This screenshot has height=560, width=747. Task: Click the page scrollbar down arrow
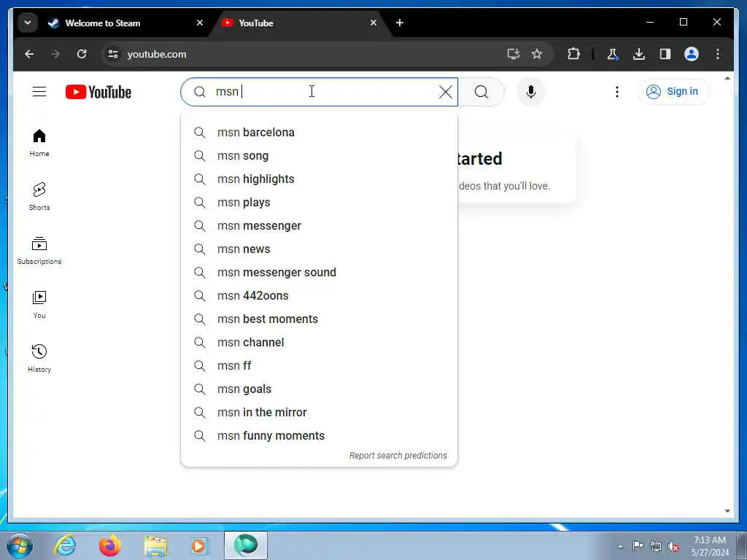point(727,511)
